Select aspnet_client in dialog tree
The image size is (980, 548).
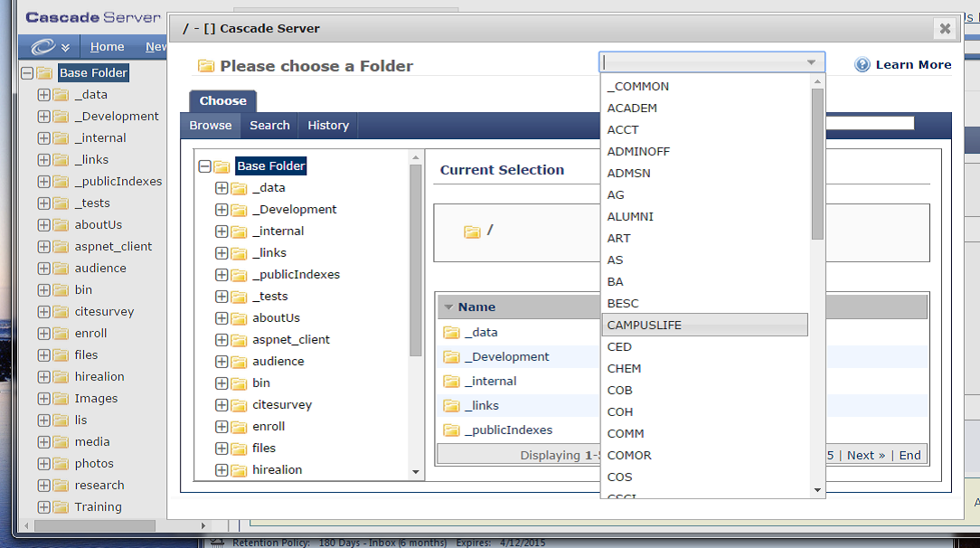290,339
